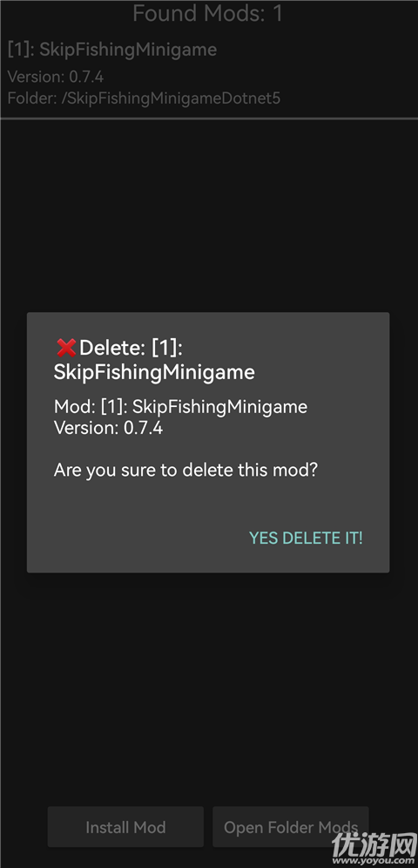418x868 pixels.
Task: Click the divider line under the mod entry
Action: (x=209, y=119)
